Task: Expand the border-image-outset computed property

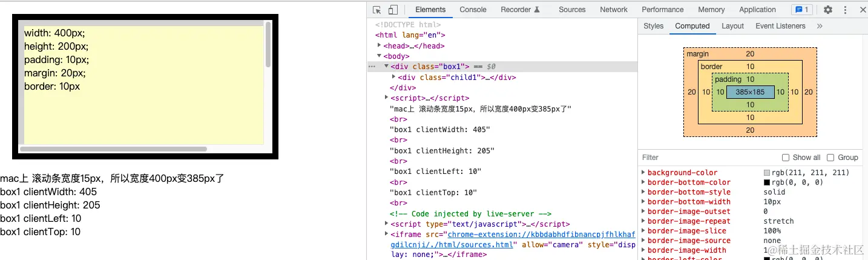Action: point(643,212)
